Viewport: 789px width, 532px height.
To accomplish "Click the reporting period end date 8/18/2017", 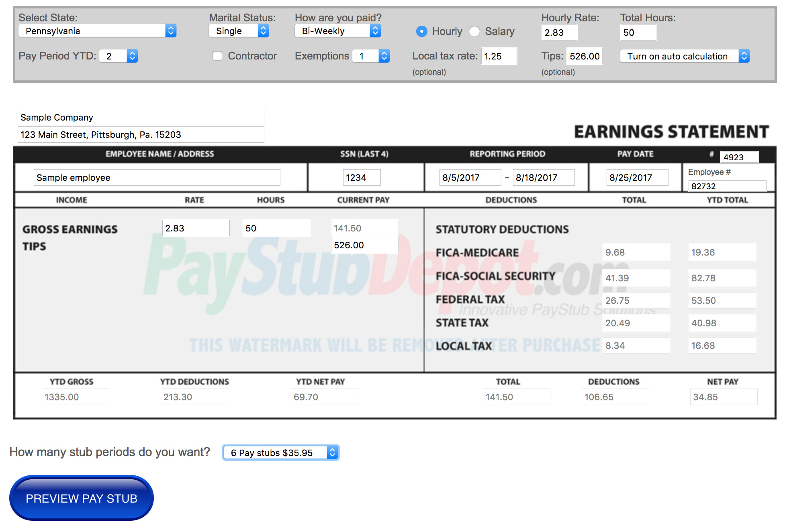I will pos(544,178).
